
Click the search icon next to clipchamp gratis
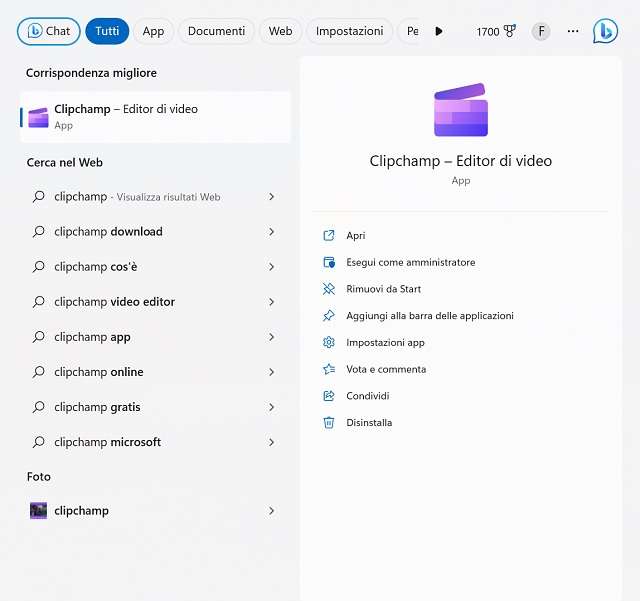[39, 407]
